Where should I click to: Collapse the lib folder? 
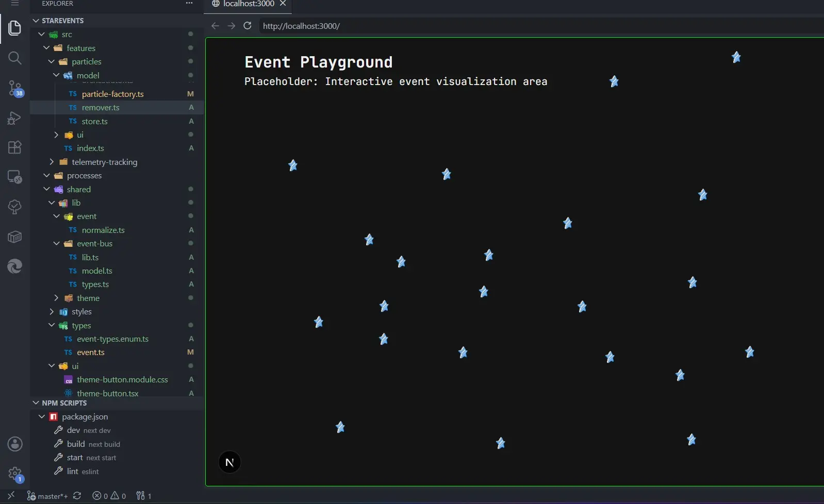52,203
